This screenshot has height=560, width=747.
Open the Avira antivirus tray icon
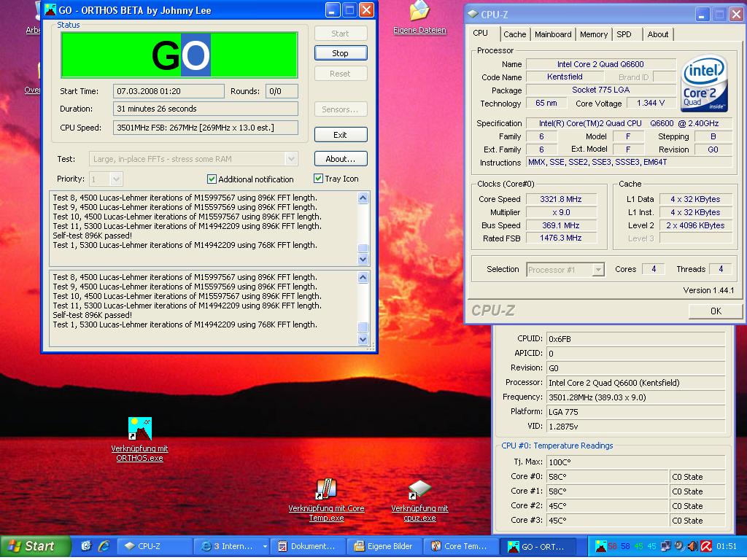pos(706,546)
